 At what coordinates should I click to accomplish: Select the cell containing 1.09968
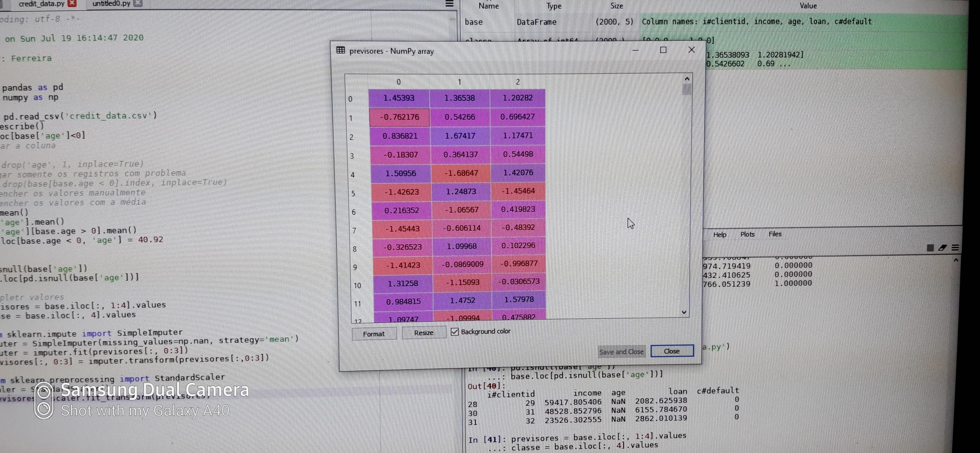coord(462,247)
